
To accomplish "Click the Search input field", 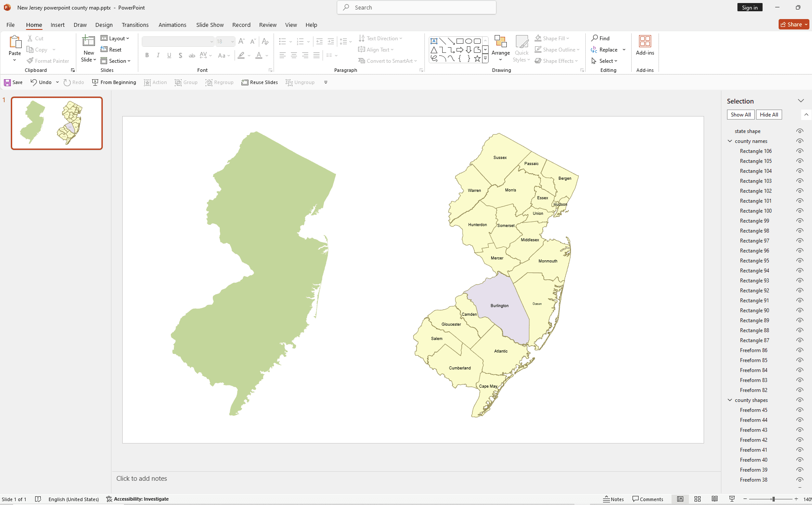I will (417, 7).
